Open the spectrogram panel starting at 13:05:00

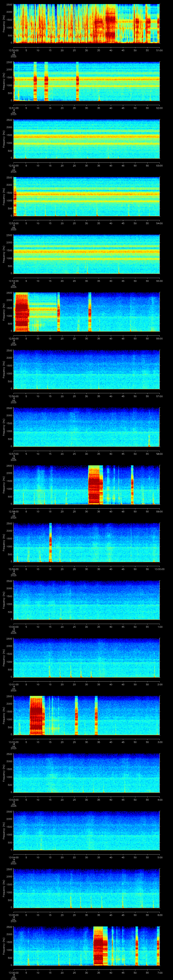point(87,888)
